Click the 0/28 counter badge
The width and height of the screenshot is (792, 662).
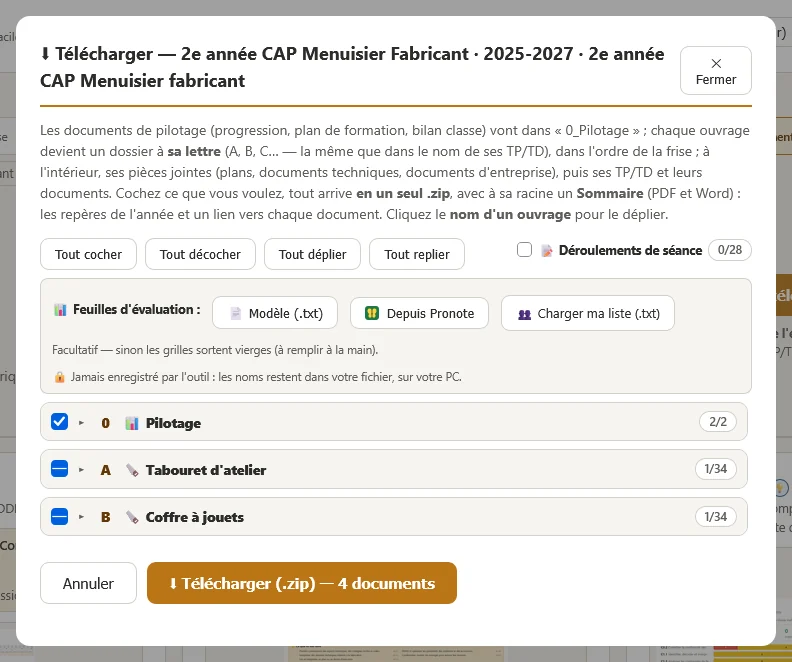pyautogui.click(x=729, y=250)
